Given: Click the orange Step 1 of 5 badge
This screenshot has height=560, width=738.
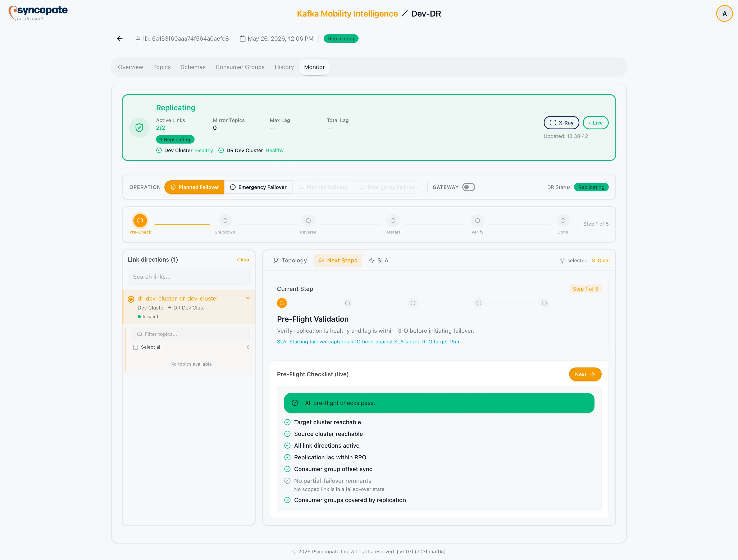Looking at the screenshot, I should [585, 289].
